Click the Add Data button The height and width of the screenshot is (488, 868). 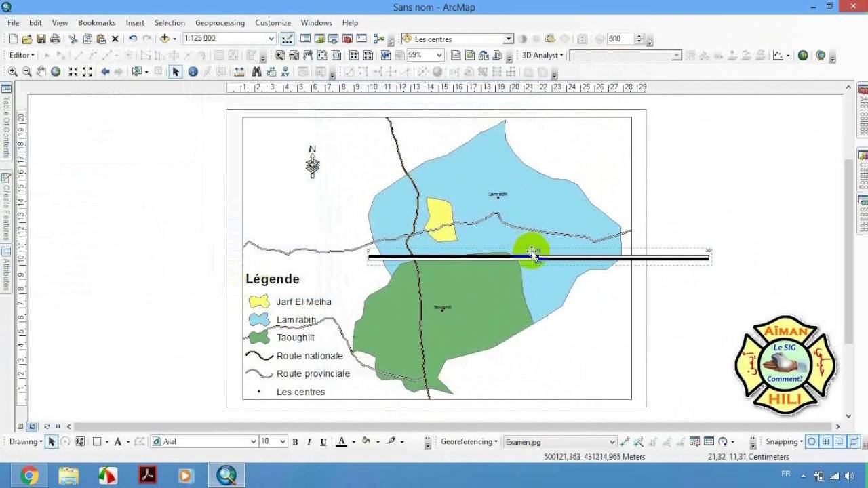pyautogui.click(x=165, y=39)
